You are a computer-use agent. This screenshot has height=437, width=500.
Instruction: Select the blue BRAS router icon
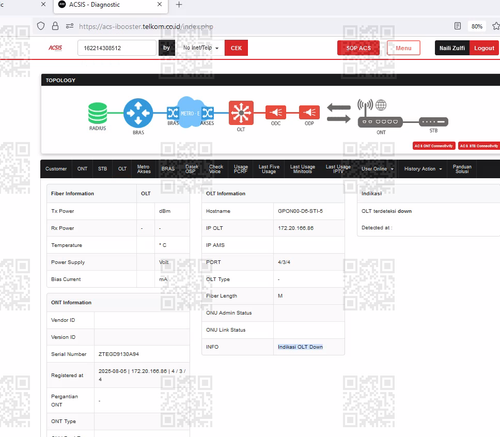pyautogui.click(x=138, y=113)
